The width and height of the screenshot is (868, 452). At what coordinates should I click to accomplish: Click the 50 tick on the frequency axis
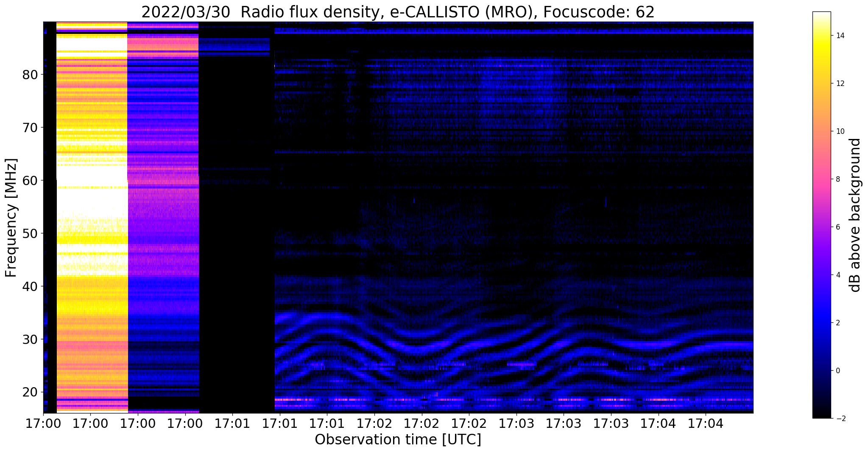pos(31,233)
